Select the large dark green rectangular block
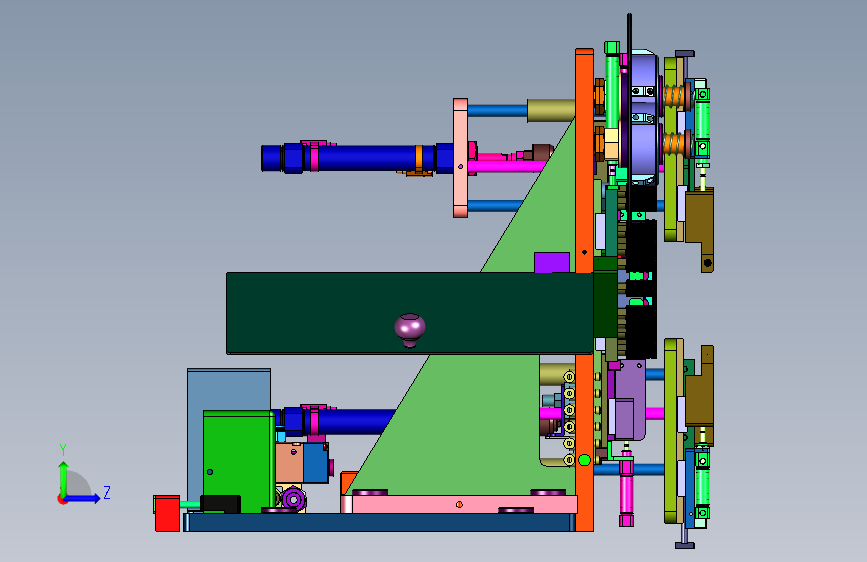This screenshot has height=562, width=867. point(410,313)
